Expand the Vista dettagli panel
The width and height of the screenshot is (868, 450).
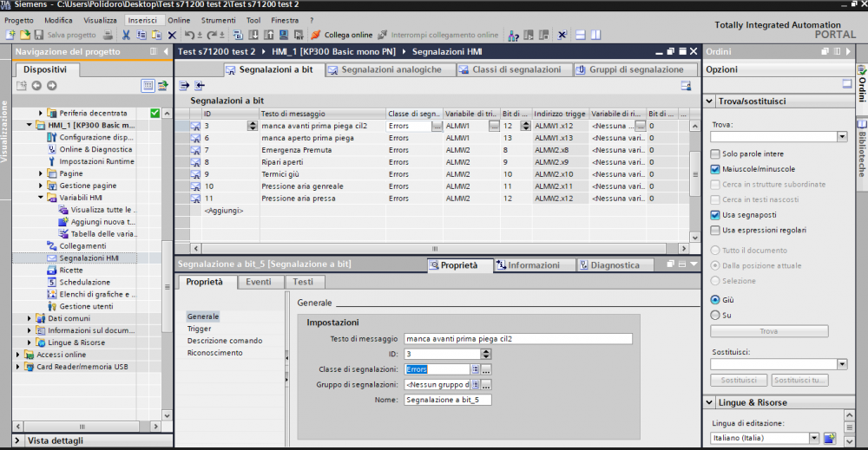coord(17,440)
